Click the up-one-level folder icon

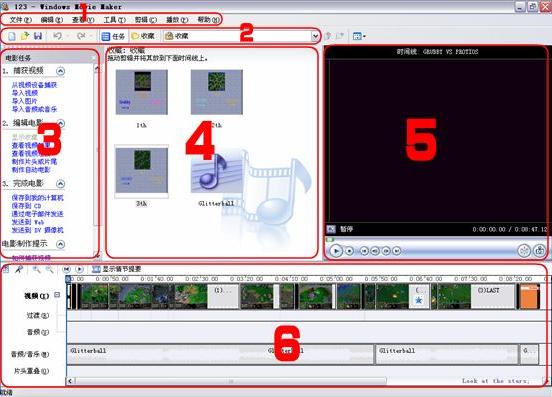coord(328,36)
